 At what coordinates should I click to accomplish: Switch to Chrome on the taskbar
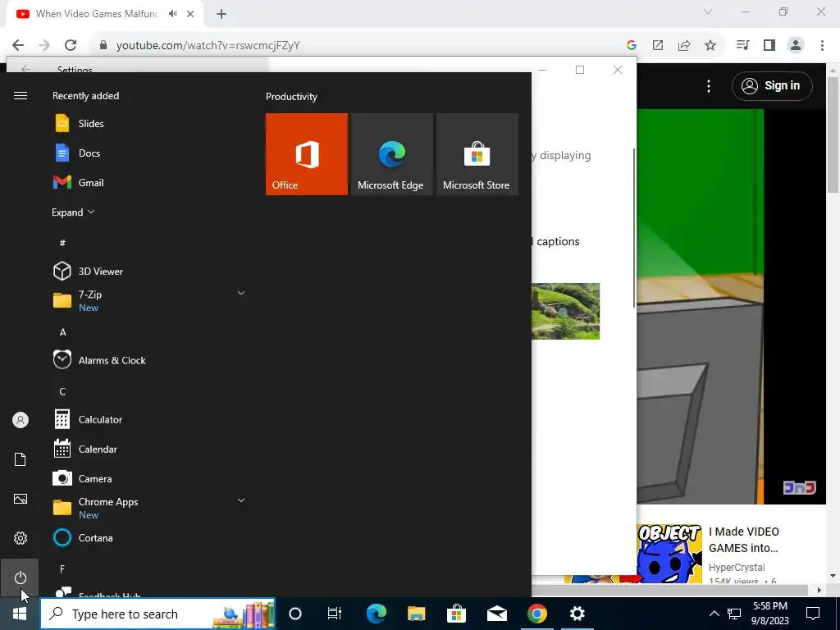point(536,614)
